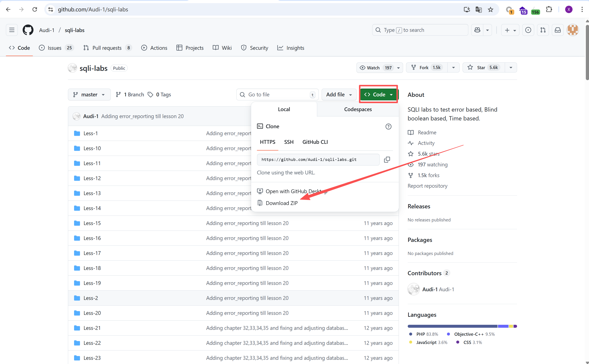Fork the repository
The image size is (589, 364).
pyautogui.click(x=427, y=68)
